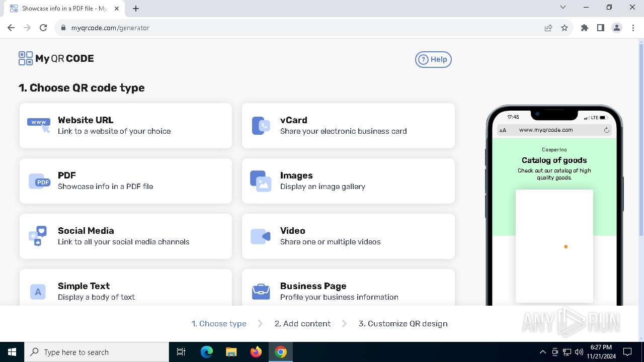Open the volume control in tray
The height and width of the screenshot is (362, 644).
[579, 352]
